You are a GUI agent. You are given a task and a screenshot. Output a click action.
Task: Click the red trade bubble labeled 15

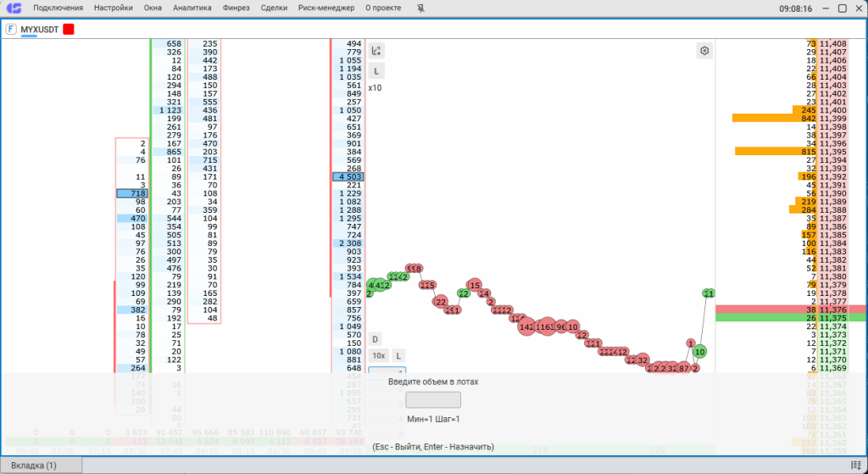475,286
